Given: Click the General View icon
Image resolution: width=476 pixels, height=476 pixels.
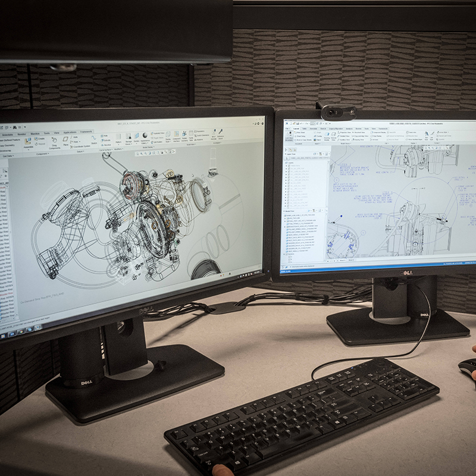Looking at the screenshot, I should pyautogui.click(x=333, y=134).
